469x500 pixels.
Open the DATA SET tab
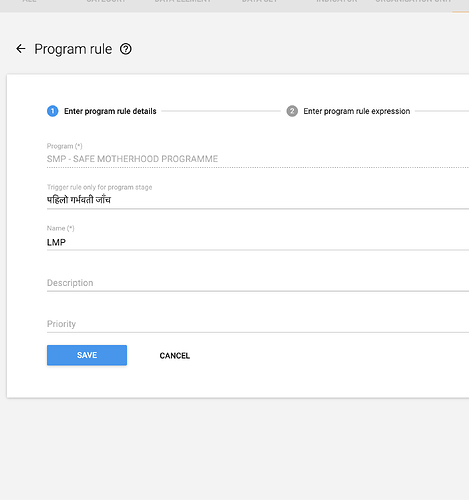(x=259, y=1)
